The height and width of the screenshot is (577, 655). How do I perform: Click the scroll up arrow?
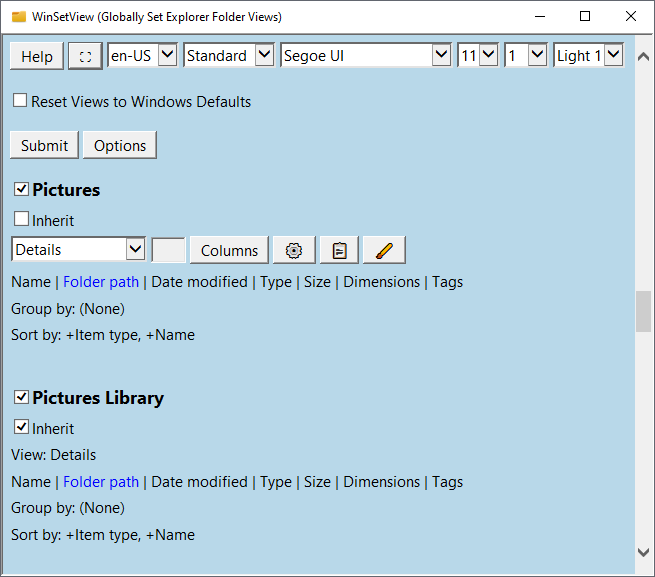[643, 57]
